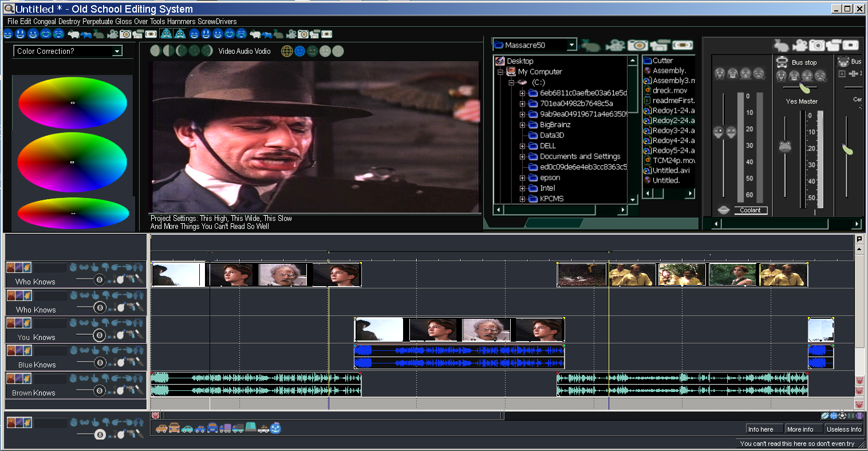Click the photo camera icon in file browser toolbar
868x451 pixels.
637,45
